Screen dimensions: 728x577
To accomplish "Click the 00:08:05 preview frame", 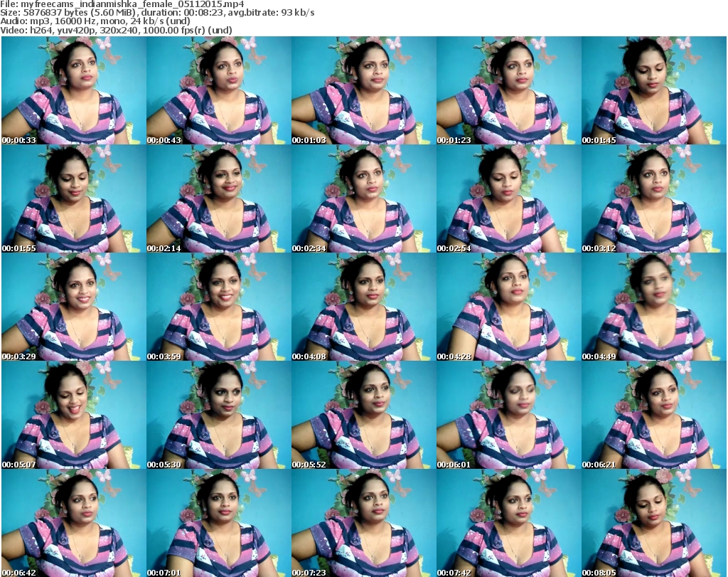I will [x=654, y=523].
